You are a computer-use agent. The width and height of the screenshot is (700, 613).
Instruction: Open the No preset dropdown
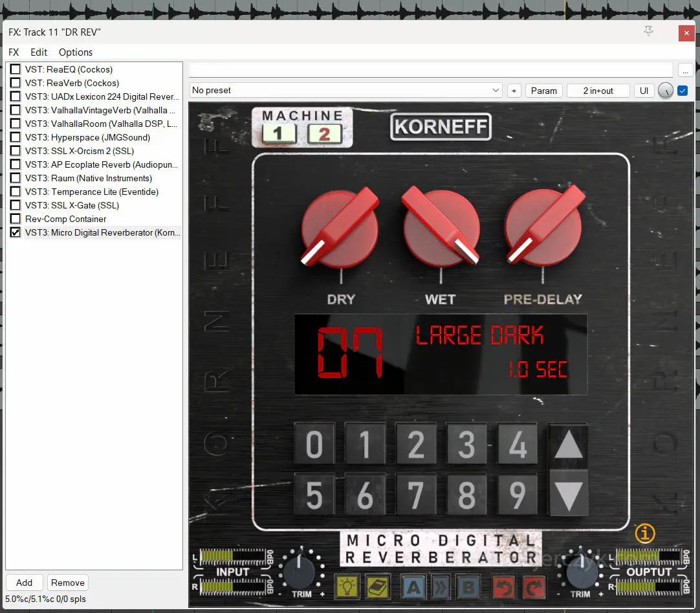346,91
